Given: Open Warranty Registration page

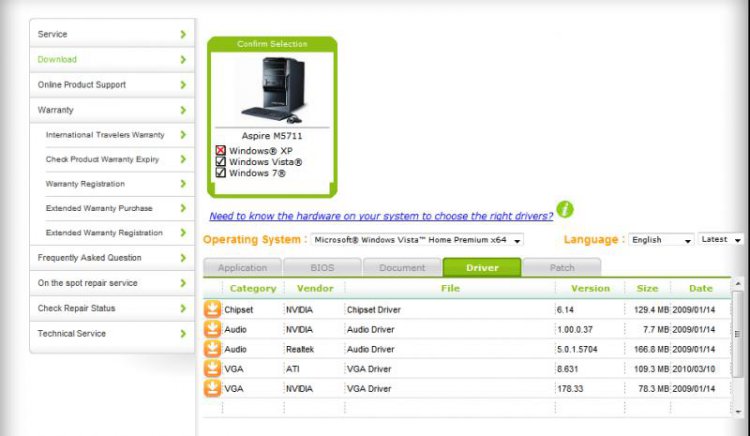Looking at the screenshot, I should coord(120,184).
